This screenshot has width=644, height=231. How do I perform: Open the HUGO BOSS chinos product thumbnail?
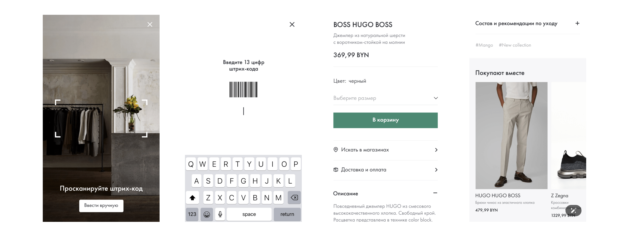511,135
